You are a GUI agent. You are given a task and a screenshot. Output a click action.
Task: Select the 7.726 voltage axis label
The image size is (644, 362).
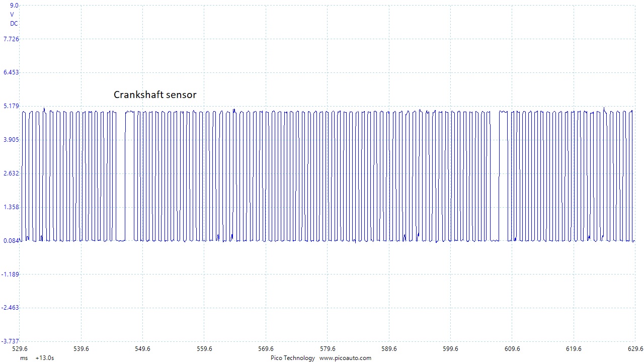[11, 39]
